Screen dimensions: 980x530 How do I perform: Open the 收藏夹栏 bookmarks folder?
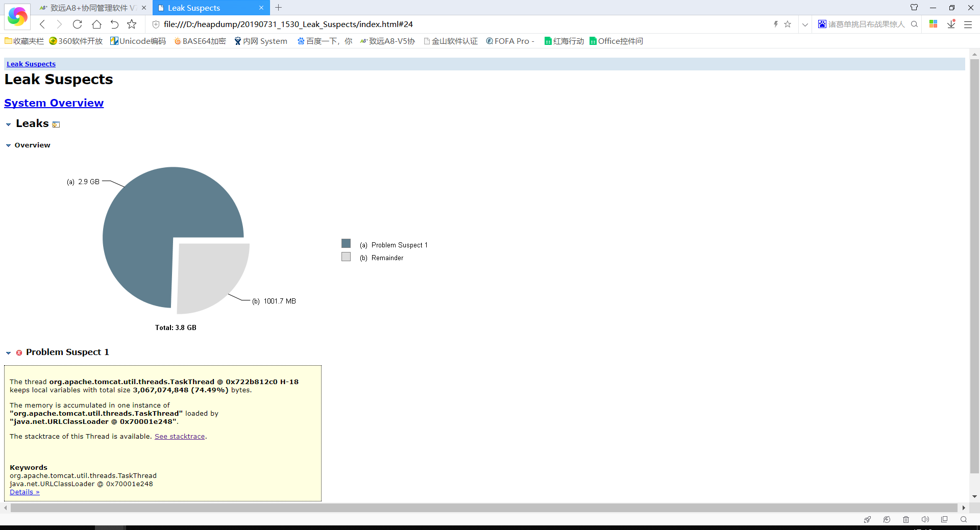tap(24, 41)
